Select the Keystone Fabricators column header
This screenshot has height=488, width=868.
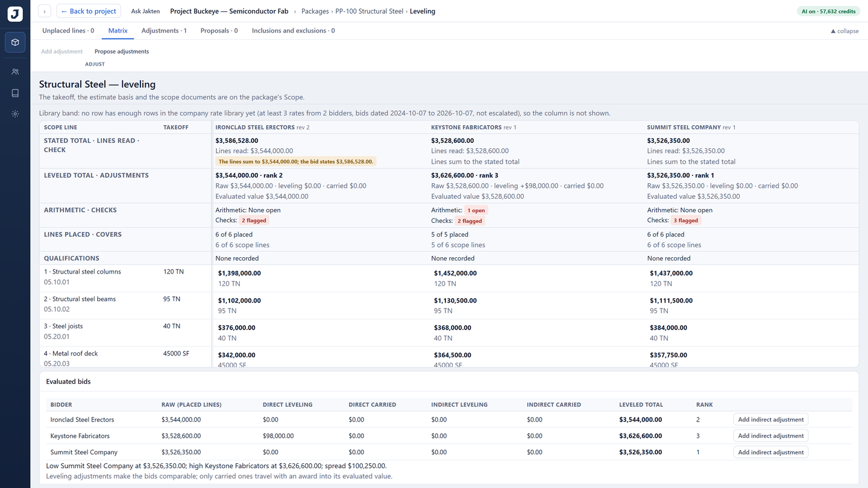click(x=474, y=127)
